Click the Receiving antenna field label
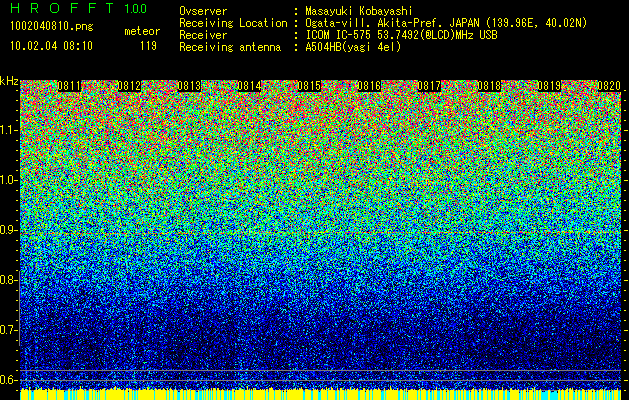This screenshot has height=400, width=629. point(230,47)
